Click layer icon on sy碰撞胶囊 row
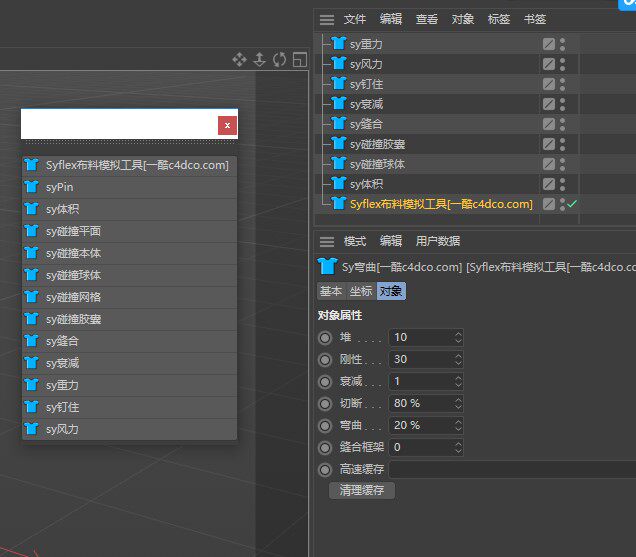 pyautogui.click(x=549, y=144)
